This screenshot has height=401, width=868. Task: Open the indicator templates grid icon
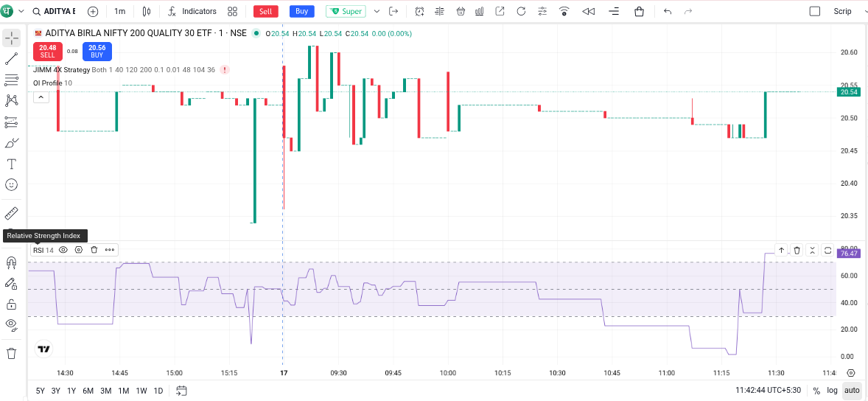pyautogui.click(x=233, y=11)
